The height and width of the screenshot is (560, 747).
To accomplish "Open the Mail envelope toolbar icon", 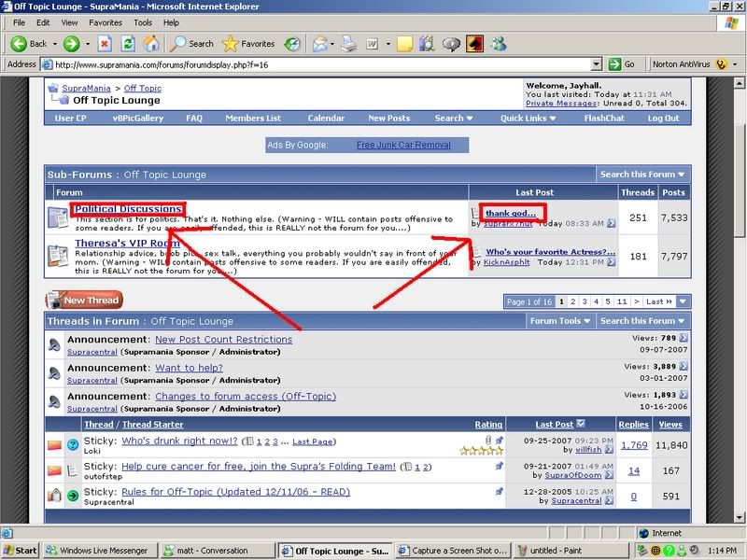I will coord(319,44).
